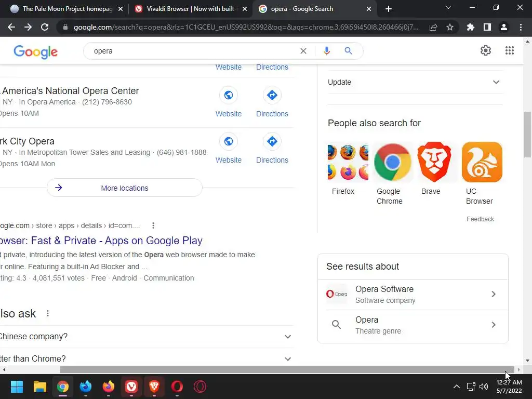Image resolution: width=532 pixels, height=399 pixels.
Task: Clear the search box with the X
Action: tap(303, 51)
